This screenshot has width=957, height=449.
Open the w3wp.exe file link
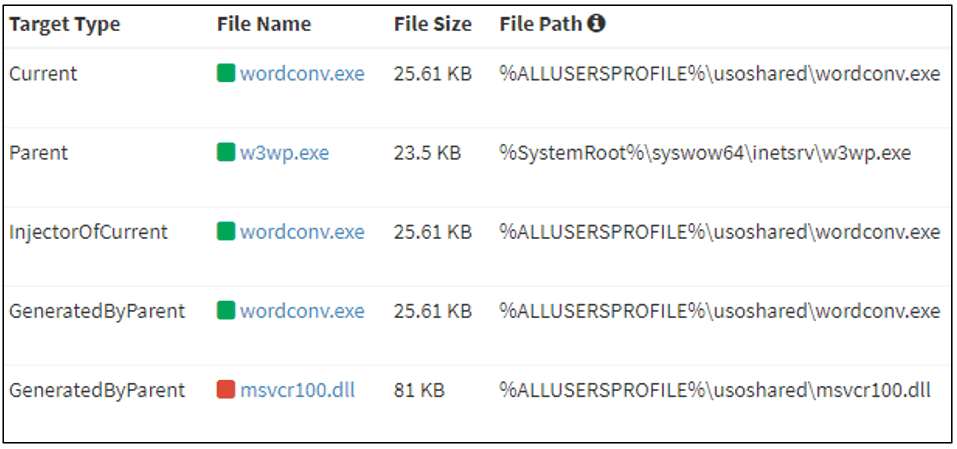coord(284,153)
